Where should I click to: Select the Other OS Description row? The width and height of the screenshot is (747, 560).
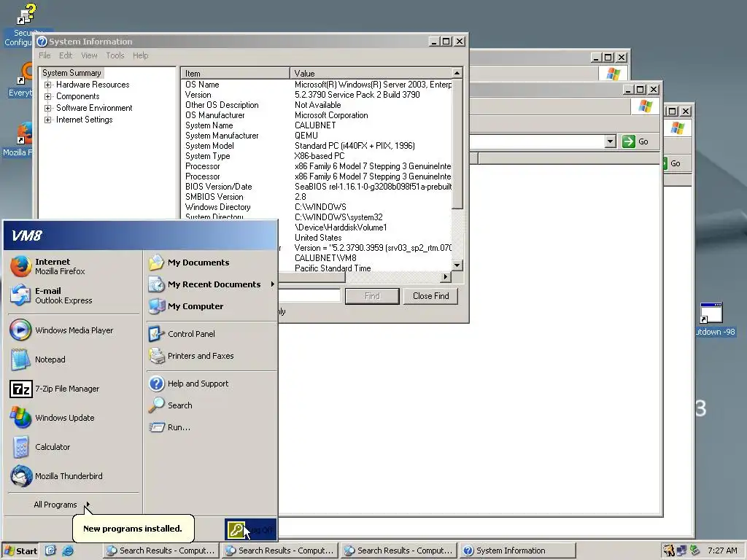[x=317, y=105]
